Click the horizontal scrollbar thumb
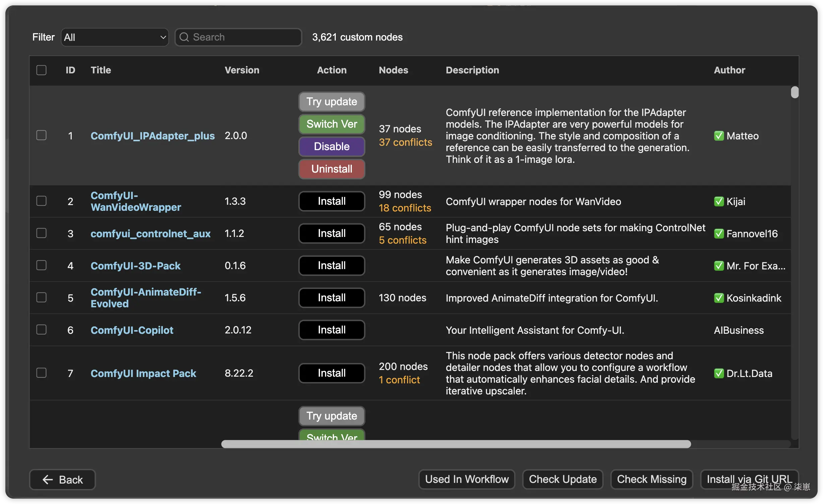Viewport: 823px width, 504px height. pyautogui.click(x=456, y=444)
